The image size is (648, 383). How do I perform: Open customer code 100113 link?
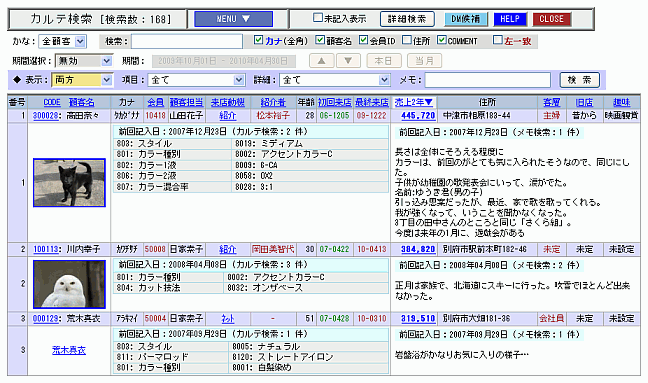[x=45, y=249]
